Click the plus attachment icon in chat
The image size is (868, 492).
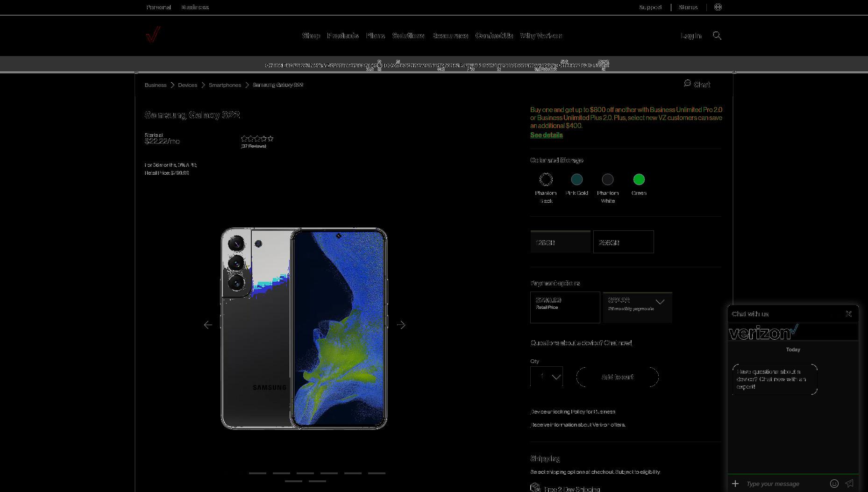tap(735, 484)
